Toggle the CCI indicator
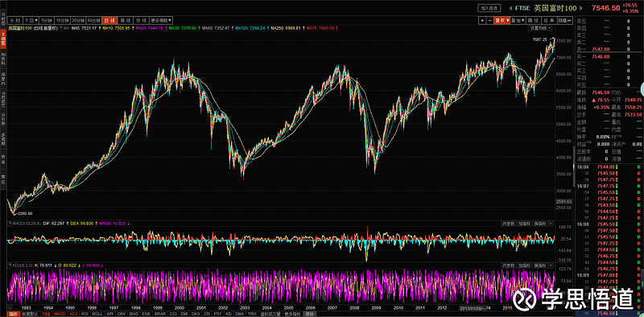 coord(174,314)
